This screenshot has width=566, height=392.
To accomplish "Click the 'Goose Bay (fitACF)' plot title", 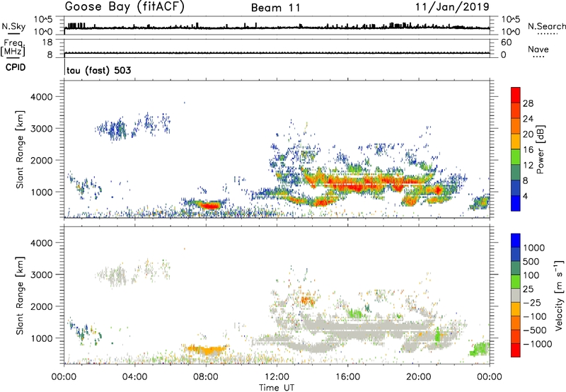I will (125, 7).
